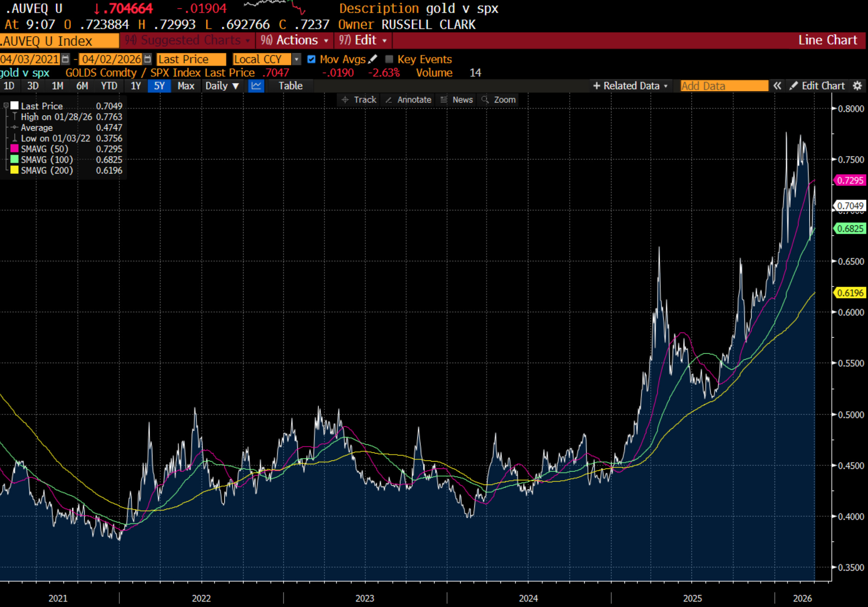Click the end date calendar icon
The image size is (868, 607).
point(147,59)
